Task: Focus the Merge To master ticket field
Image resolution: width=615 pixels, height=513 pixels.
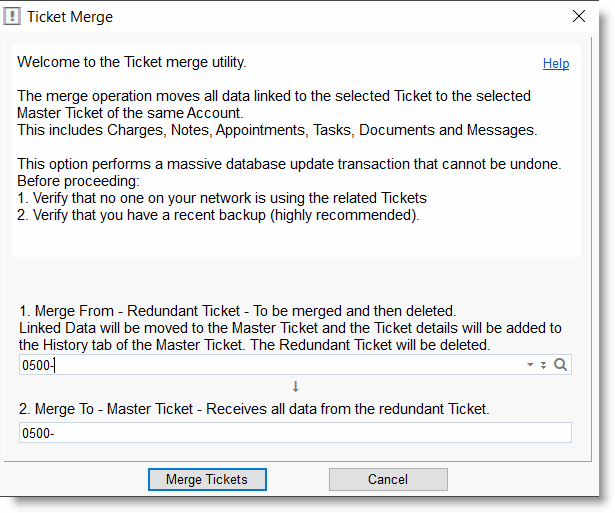Action: pos(295,432)
